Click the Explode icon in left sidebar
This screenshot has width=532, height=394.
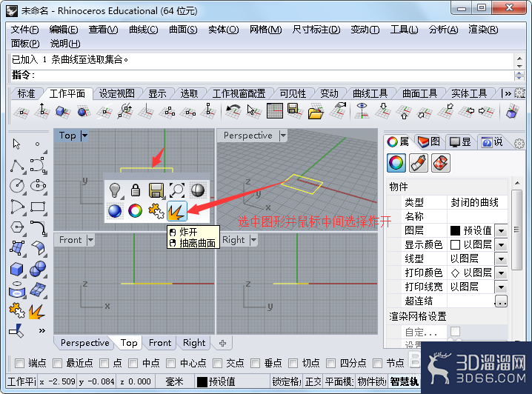coord(36,312)
